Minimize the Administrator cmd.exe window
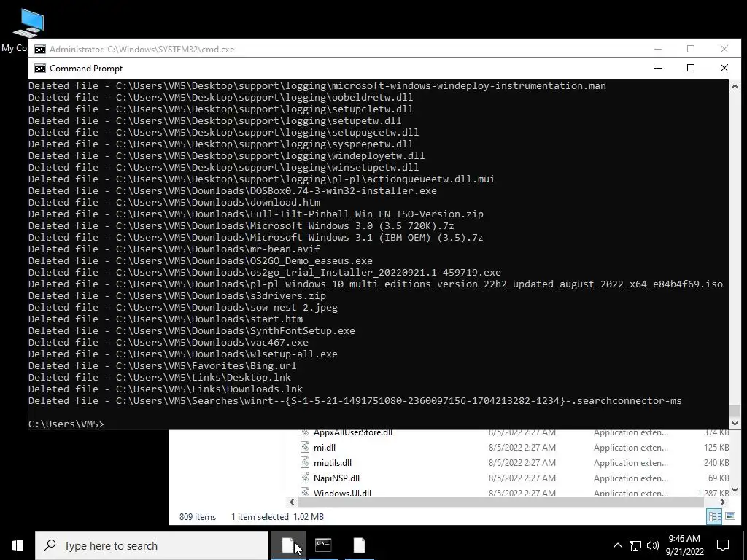The height and width of the screenshot is (560, 747). (658, 49)
